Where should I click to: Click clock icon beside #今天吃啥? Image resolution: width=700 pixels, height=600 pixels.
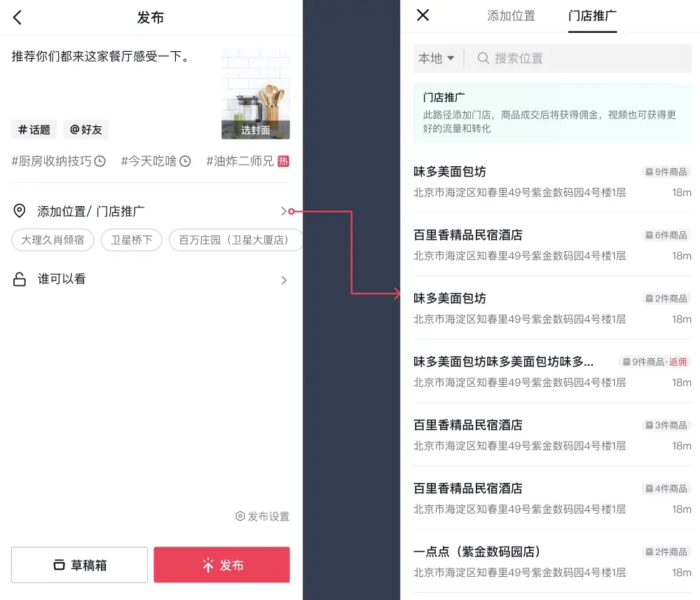(x=185, y=161)
